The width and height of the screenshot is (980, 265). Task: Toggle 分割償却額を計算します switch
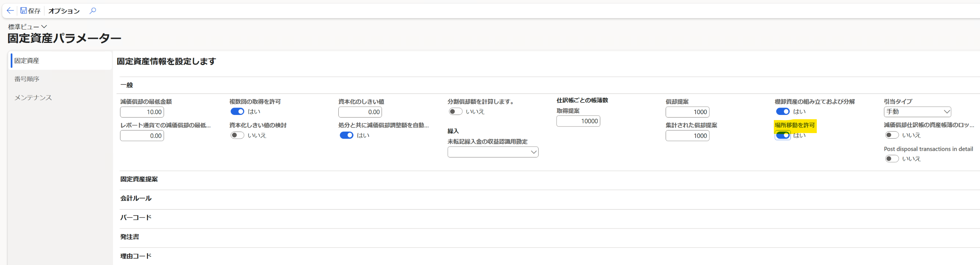pyautogui.click(x=455, y=112)
